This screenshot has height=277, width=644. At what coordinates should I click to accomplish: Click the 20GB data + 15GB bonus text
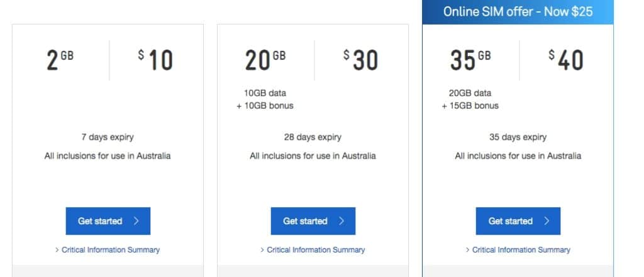[470, 99]
